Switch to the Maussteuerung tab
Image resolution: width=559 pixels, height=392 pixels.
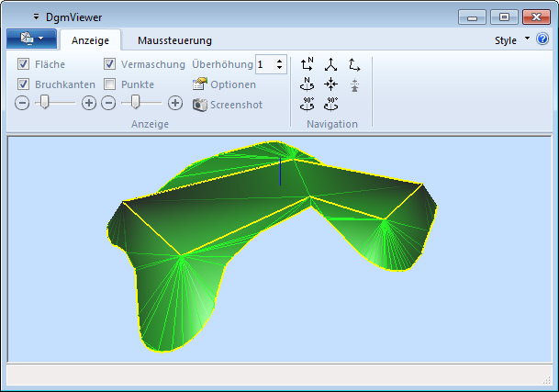174,40
